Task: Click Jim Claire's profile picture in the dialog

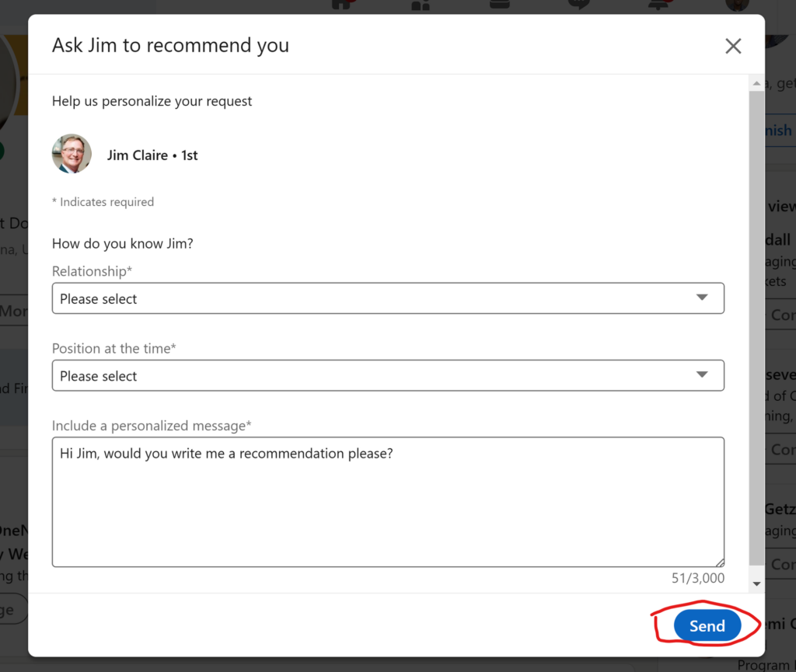Action: point(72,155)
